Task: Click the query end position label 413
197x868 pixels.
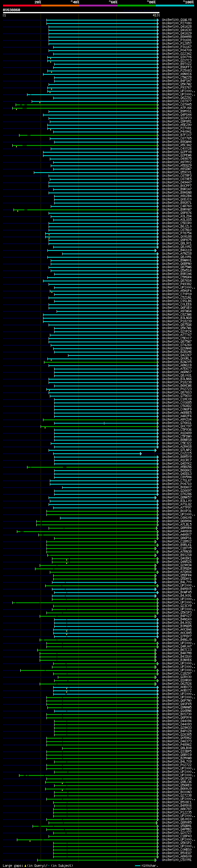Action: 155,15
